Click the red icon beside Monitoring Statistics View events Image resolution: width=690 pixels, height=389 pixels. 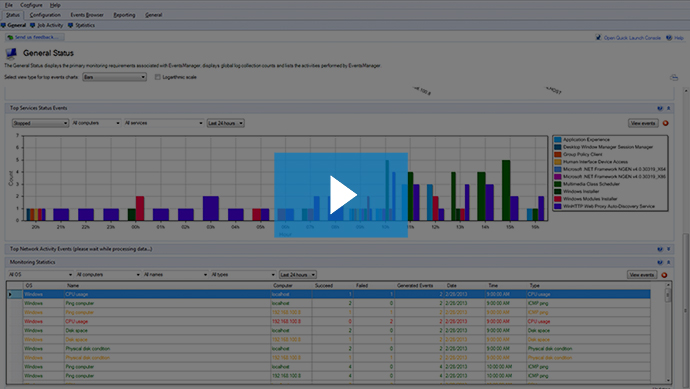click(664, 275)
